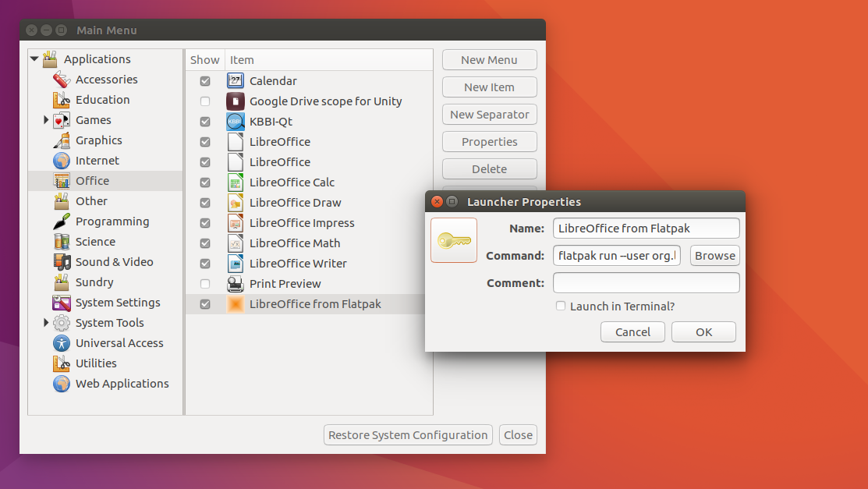This screenshot has width=868, height=489.
Task: Focus the empty Comment field
Action: 646,283
